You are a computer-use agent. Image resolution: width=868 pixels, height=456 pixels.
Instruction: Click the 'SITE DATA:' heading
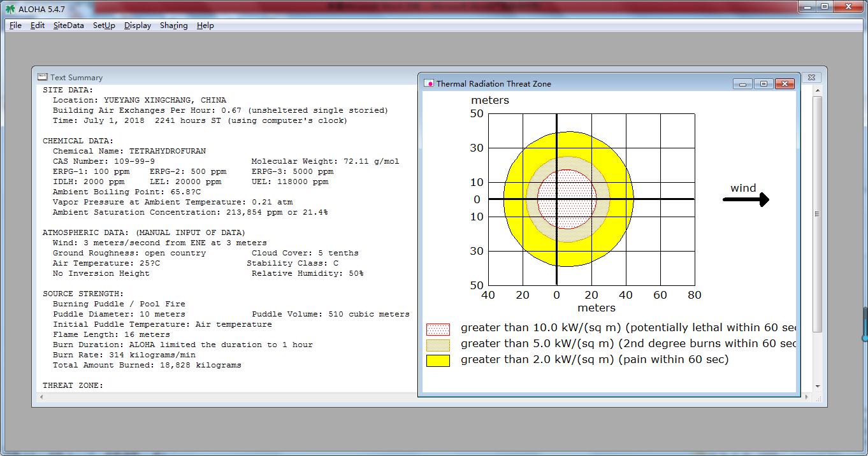click(68, 90)
